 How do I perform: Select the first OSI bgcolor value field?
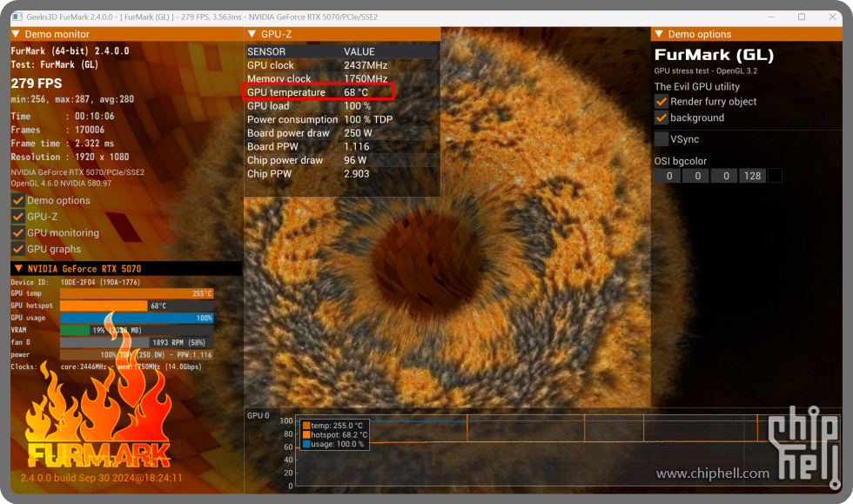point(668,176)
